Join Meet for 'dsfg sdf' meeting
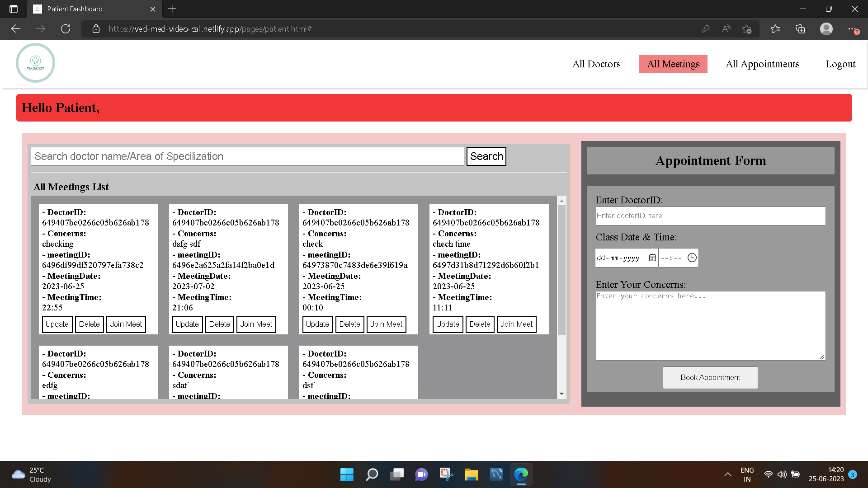The height and width of the screenshot is (488, 868). pyautogui.click(x=256, y=324)
